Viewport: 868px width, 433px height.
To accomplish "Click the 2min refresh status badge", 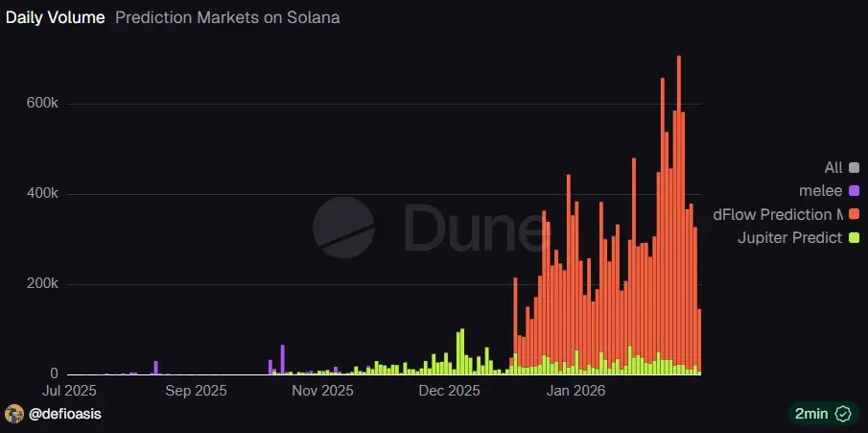I will [x=824, y=414].
